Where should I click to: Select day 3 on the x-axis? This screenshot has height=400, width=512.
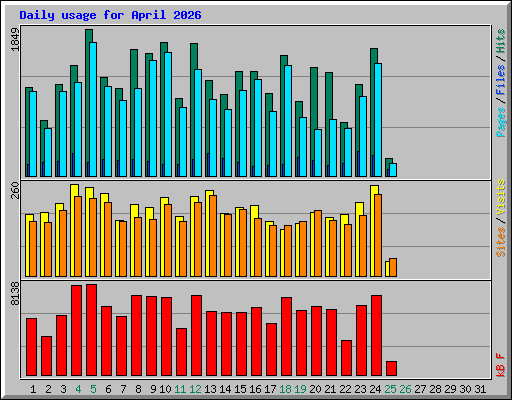(63, 389)
